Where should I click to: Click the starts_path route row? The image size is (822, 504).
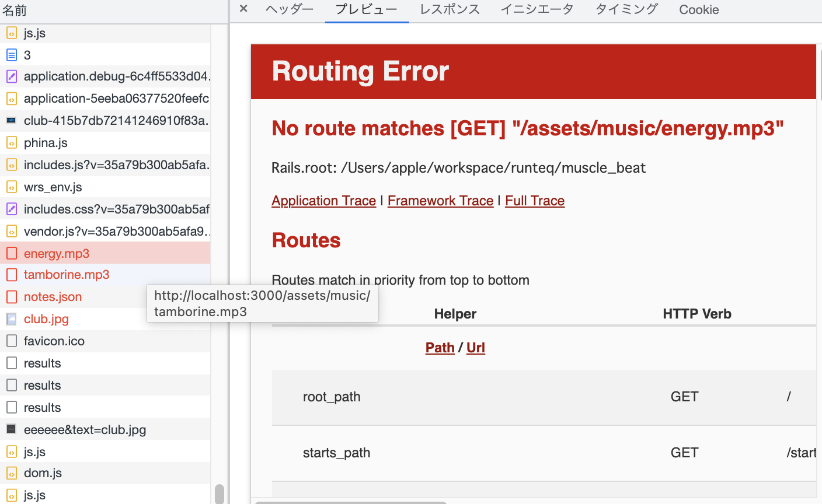click(x=544, y=453)
